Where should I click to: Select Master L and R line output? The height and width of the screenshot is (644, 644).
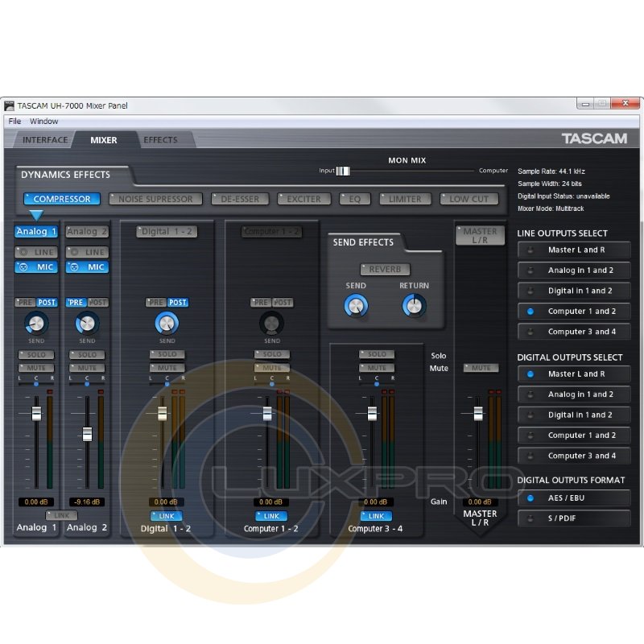click(x=574, y=250)
